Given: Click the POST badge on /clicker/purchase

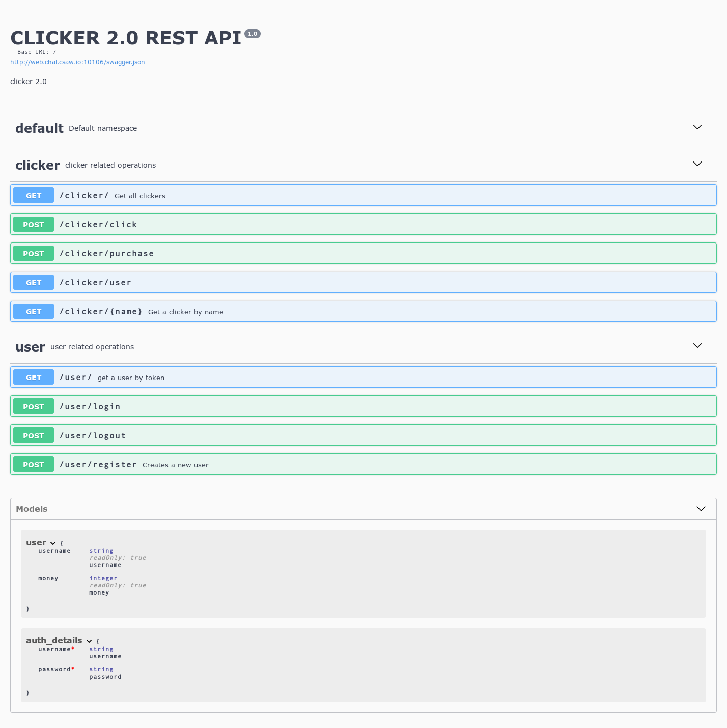Looking at the screenshot, I should pyautogui.click(x=33, y=253).
